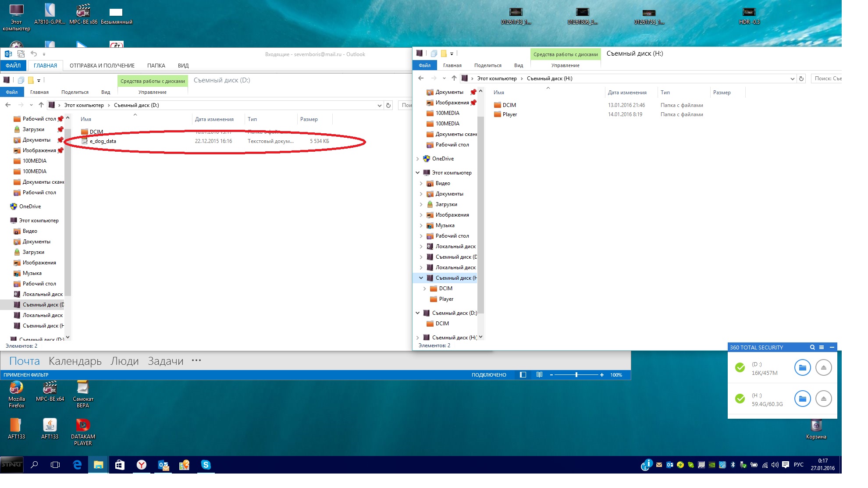Open Microsoft Edge in taskbar
The height and width of the screenshot is (488, 868).
tap(77, 465)
